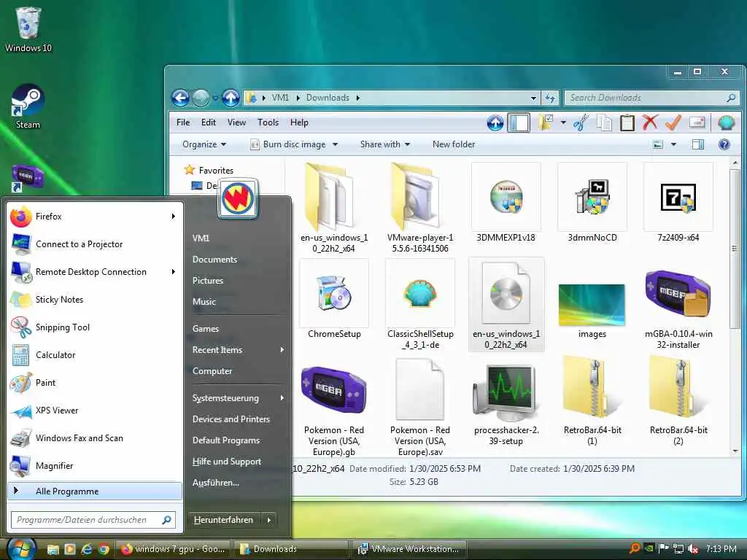Viewport: 747px width, 560px height.
Task: Open Classic Shell settings shell icon
Action: [x=727, y=122]
